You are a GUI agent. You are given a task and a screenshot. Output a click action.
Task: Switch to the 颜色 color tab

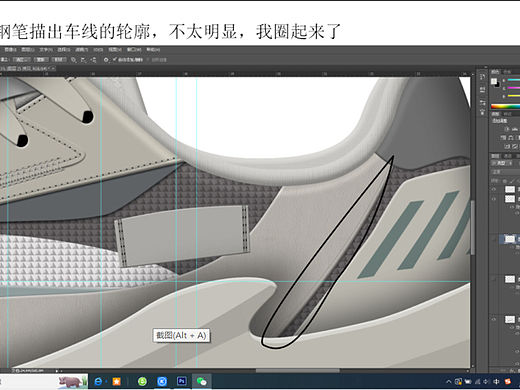[x=495, y=72]
